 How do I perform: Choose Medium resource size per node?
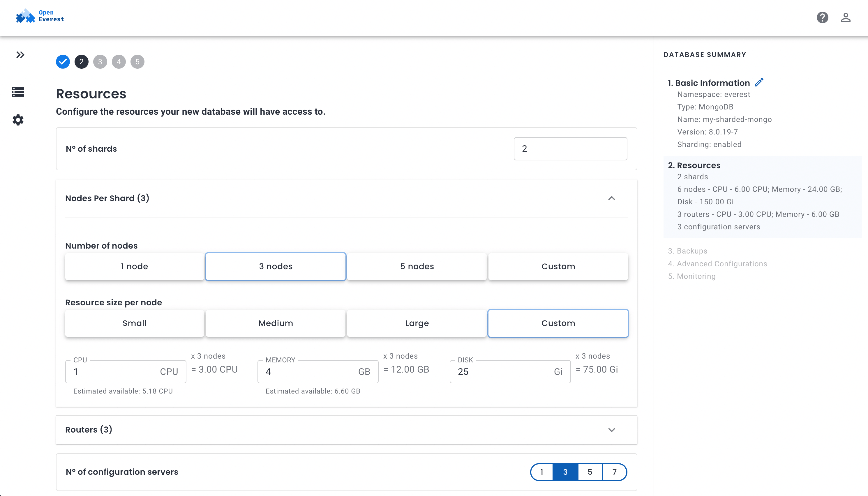[x=276, y=323]
